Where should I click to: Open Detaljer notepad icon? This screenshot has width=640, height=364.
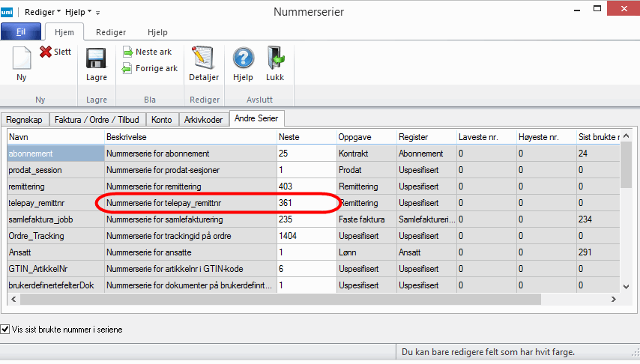[x=203, y=60]
